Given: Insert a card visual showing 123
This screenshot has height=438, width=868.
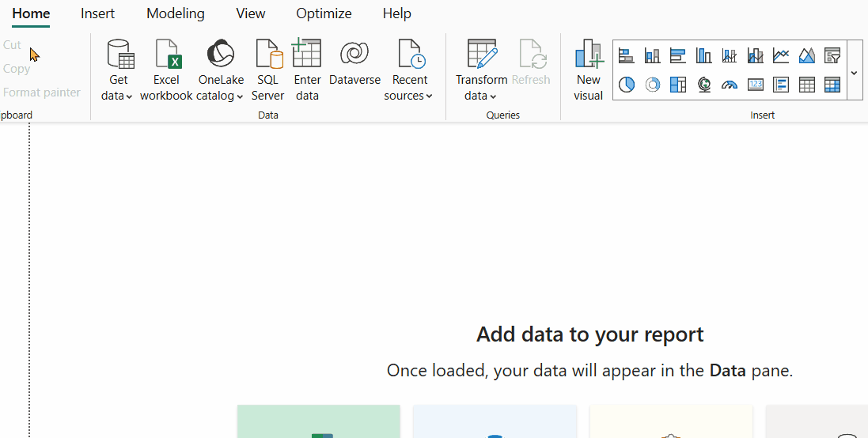Looking at the screenshot, I should (755, 85).
